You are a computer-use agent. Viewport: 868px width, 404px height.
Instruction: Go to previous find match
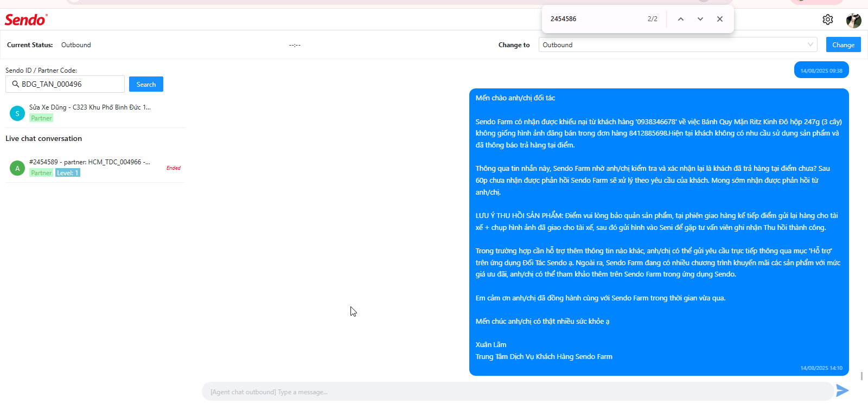pos(680,19)
